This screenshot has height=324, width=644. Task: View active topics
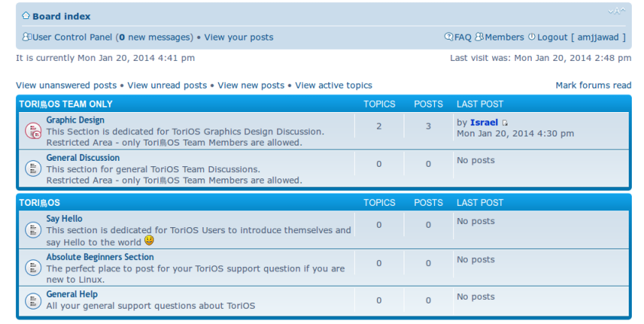pos(333,85)
